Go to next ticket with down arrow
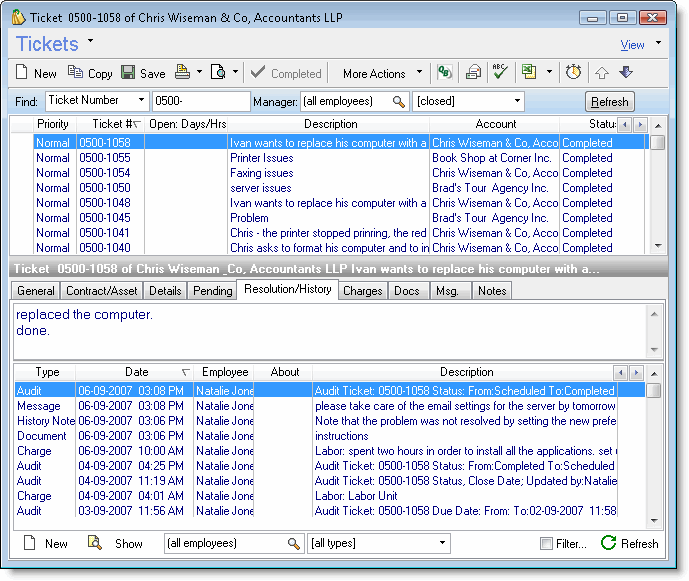The height and width of the screenshot is (581, 689). pyautogui.click(x=626, y=73)
